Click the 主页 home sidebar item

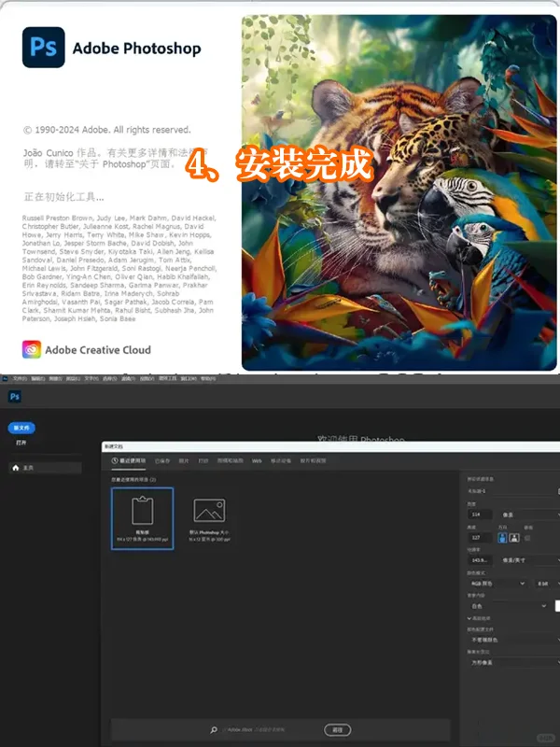click(45, 468)
